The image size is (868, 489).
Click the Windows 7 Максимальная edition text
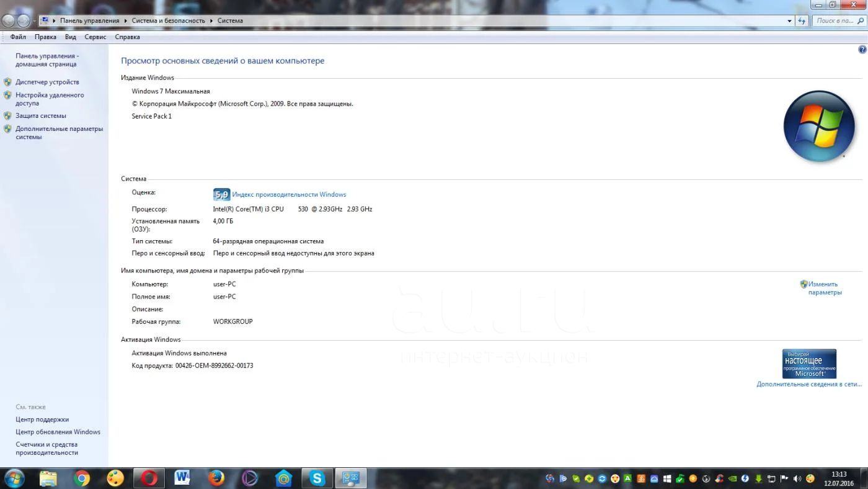[x=170, y=91]
